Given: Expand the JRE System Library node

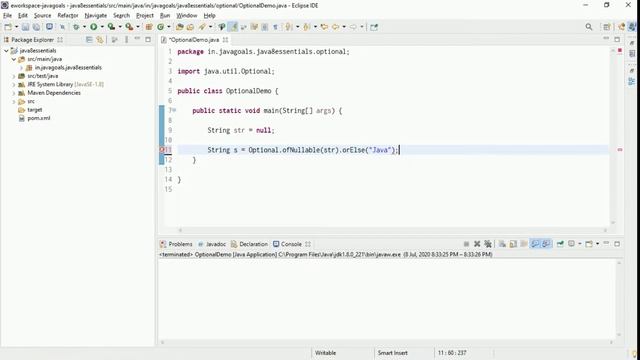Looking at the screenshot, I should (13, 84).
